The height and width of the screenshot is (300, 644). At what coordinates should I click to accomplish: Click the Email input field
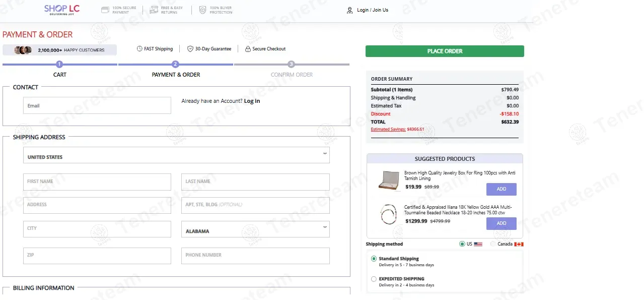(97, 106)
